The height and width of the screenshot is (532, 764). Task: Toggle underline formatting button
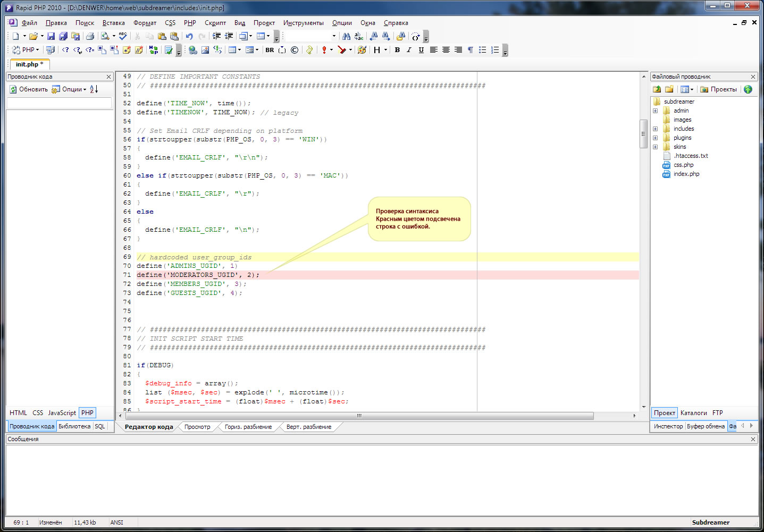(421, 50)
